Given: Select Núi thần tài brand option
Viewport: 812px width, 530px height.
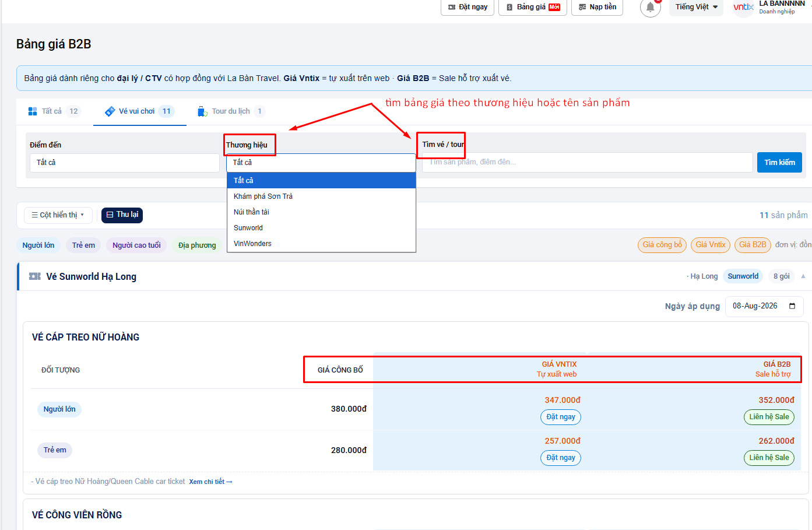Looking at the screenshot, I should [x=321, y=212].
